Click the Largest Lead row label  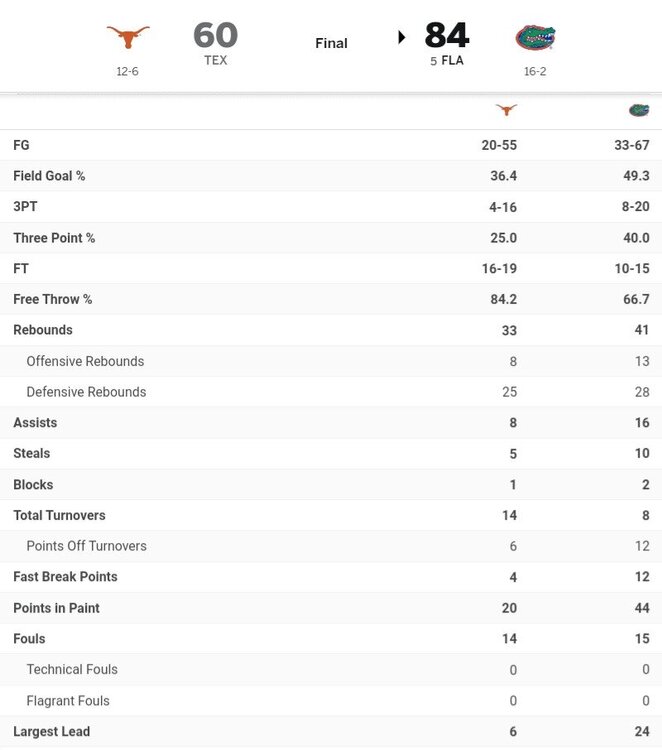(51, 731)
